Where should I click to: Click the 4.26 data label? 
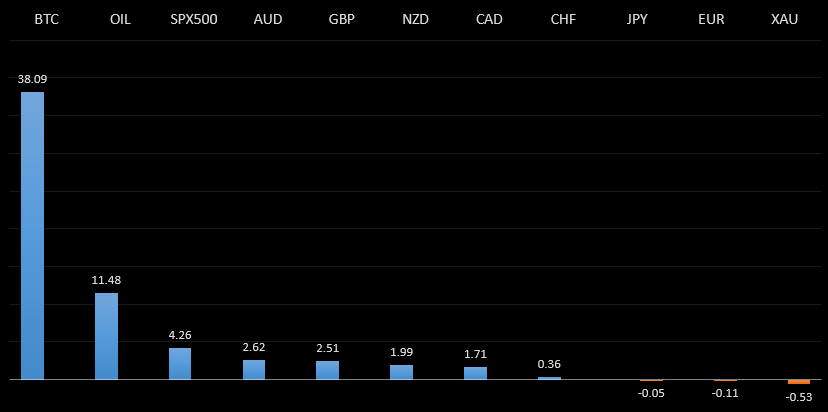(x=180, y=335)
